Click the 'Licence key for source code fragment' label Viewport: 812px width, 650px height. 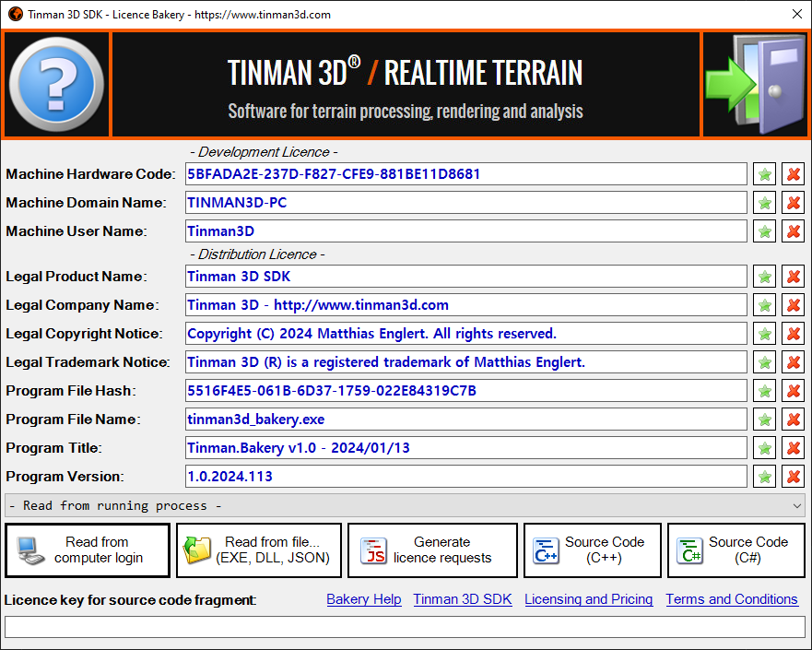click(131, 600)
